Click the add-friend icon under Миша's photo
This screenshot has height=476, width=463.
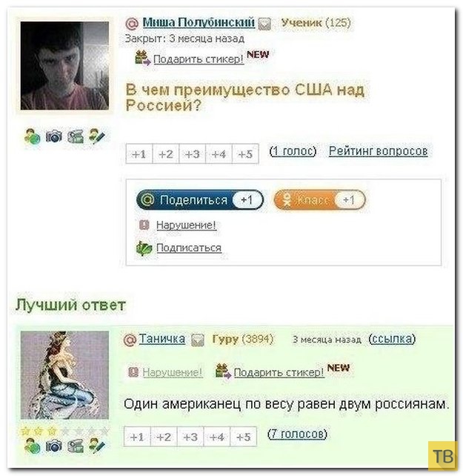click(32, 136)
